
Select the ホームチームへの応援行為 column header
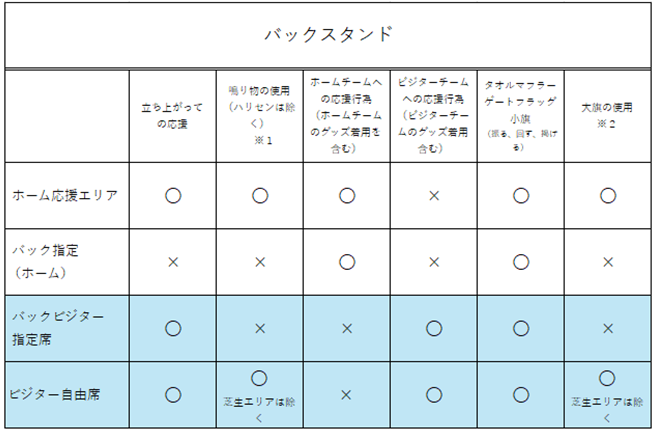pyautogui.click(x=346, y=115)
